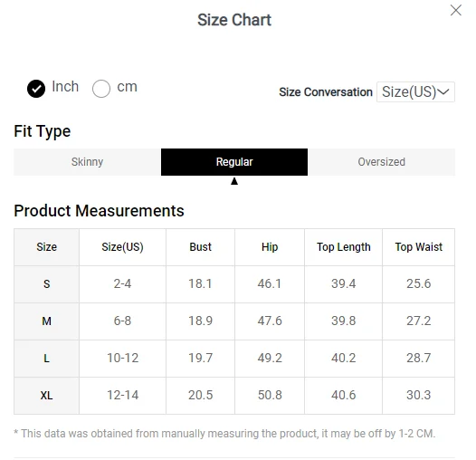Image resolution: width=476 pixels, height=460 pixels.
Task: Switch measurements to cm
Action: coord(101,89)
